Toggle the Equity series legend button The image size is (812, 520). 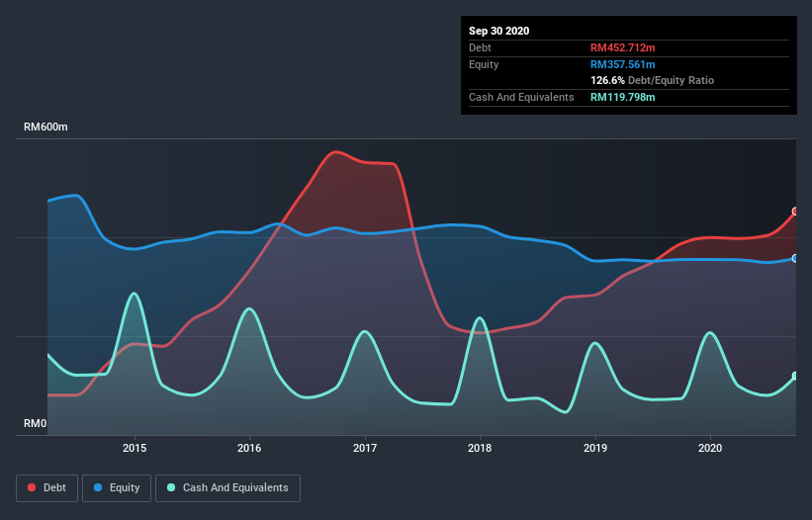tap(117, 488)
